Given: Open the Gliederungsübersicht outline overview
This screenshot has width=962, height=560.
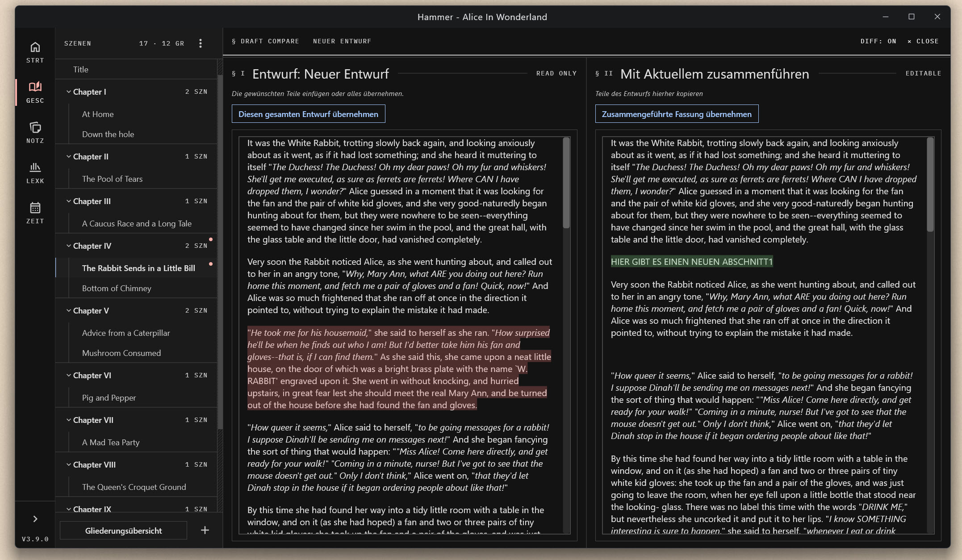Looking at the screenshot, I should (x=123, y=531).
